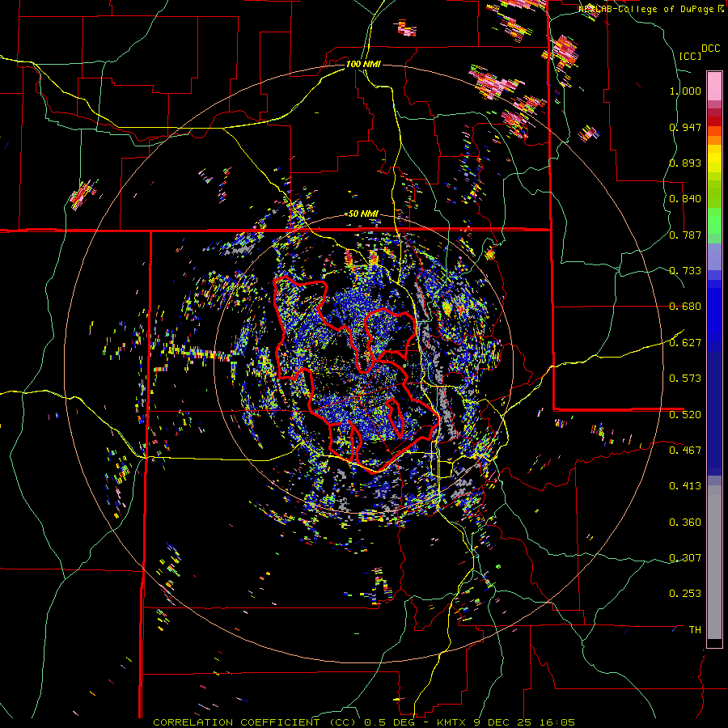Click the 0.680 color scale value
Image resolution: width=728 pixels, height=728 pixels.
685,307
